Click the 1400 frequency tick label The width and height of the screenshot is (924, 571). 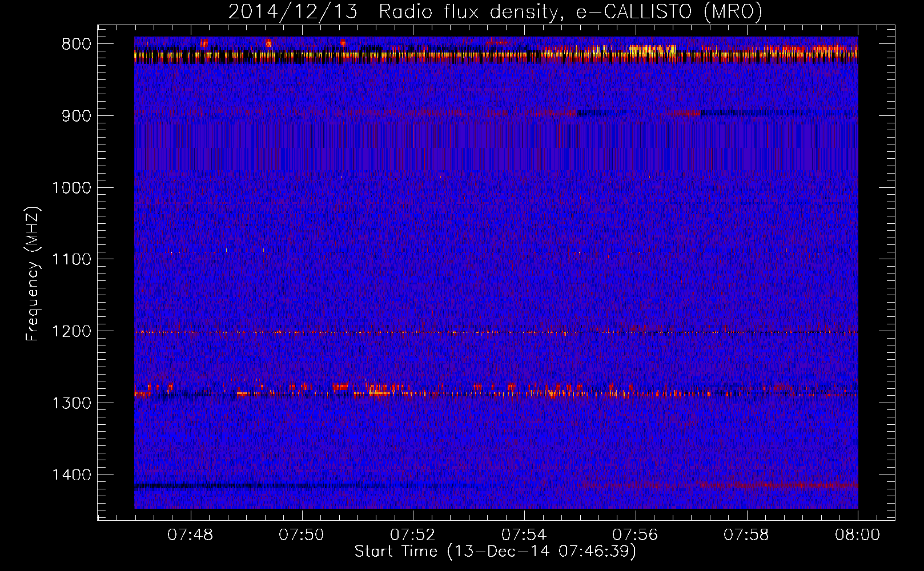point(71,475)
